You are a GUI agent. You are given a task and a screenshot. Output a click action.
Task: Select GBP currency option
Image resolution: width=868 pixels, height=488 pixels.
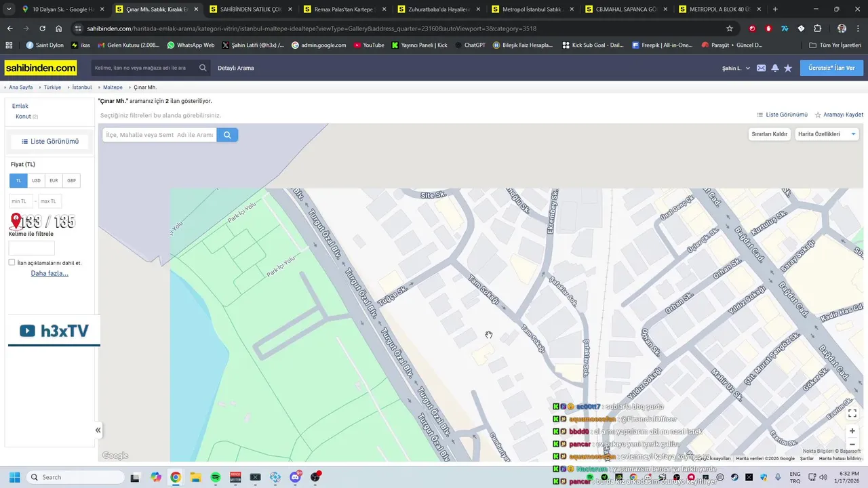tap(71, 180)
